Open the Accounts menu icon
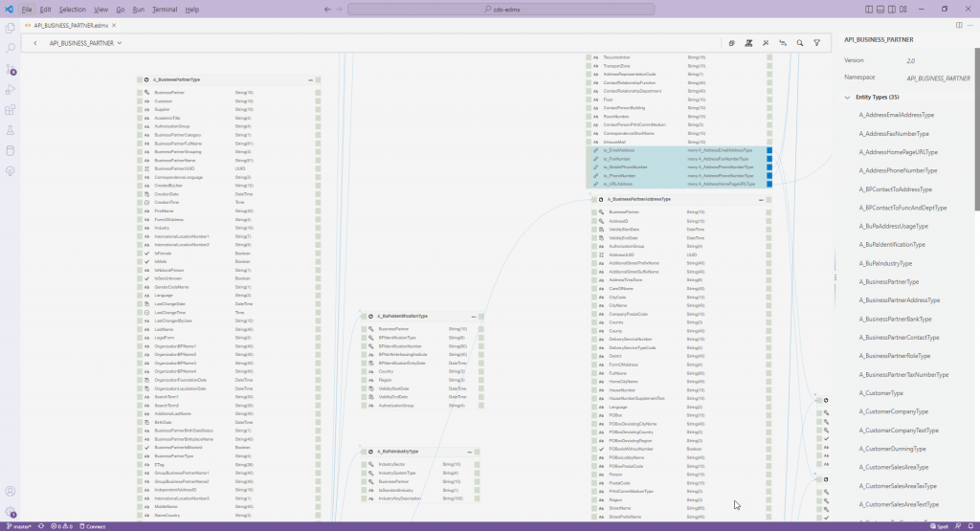The width and height of the screenshot is (980, 531). (10, 492)
